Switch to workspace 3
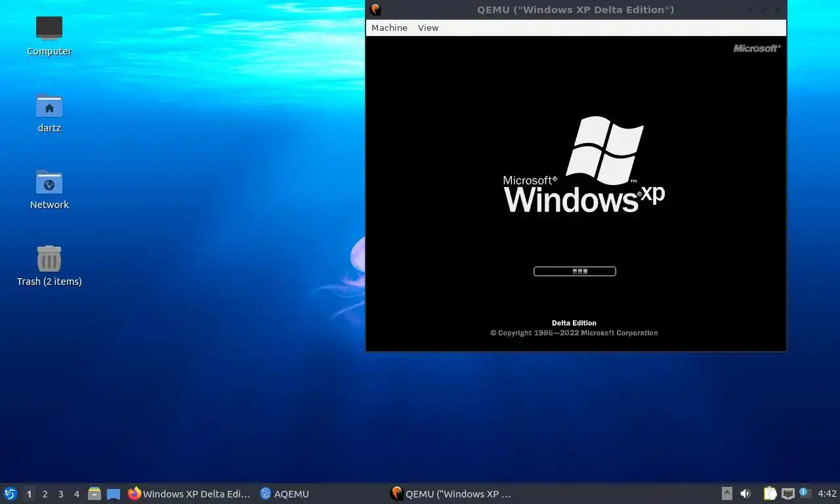This screenshot has width=840, height=504. click(61, 493)
